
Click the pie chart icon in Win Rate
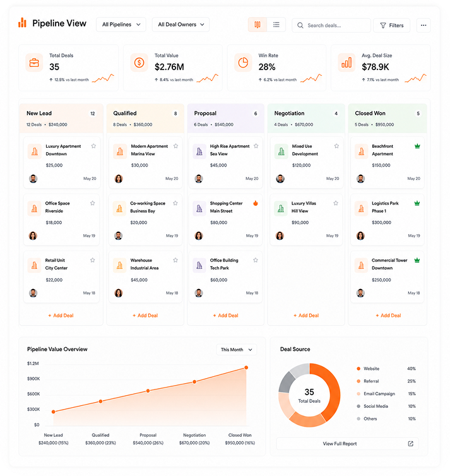[243, 62]
